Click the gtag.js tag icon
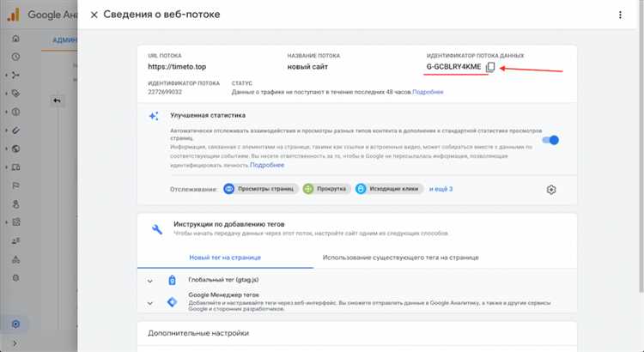The width and height of the screenshot is (644, 352). click(x=172, y=280)
